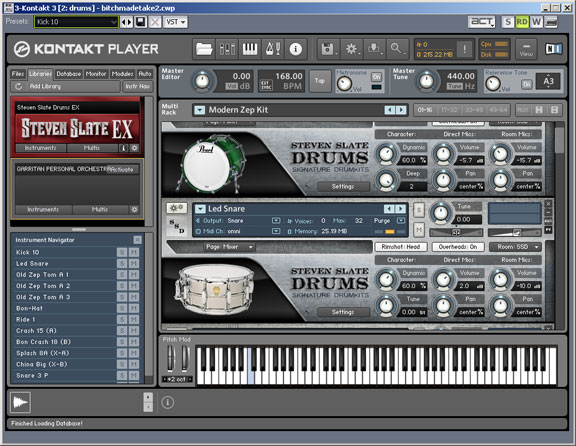Close the Instrument Navigator panel
This screenshot has height=446, width=576.
click(137, 240)
